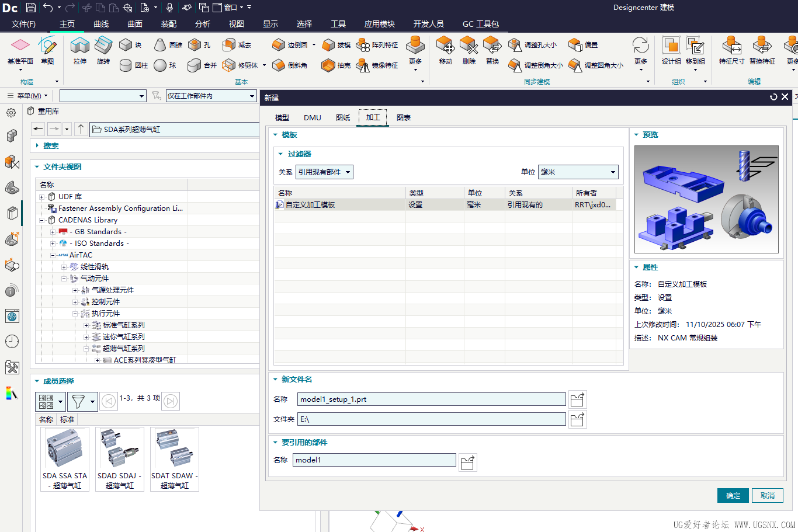Click the 草图 (Sketch) icon
Image resolution: width=798 pixels, height=532 pixels.
pyautogui.click(x=47, y=46)
